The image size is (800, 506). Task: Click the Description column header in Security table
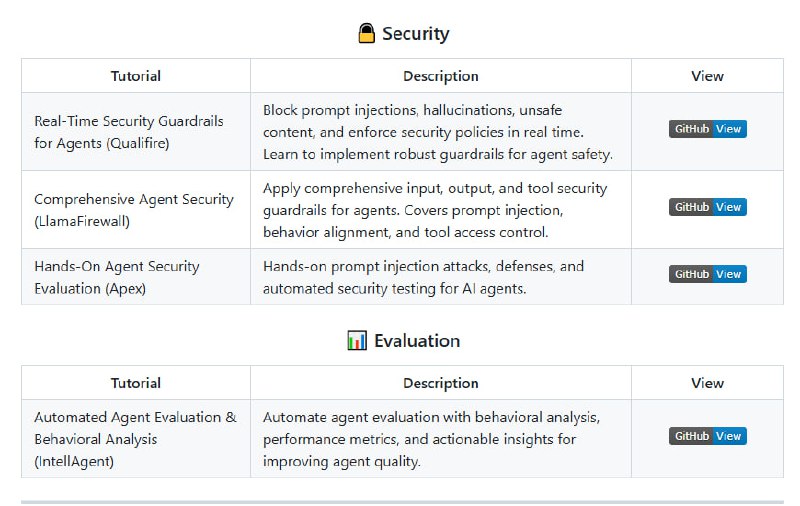click(440, 76)
